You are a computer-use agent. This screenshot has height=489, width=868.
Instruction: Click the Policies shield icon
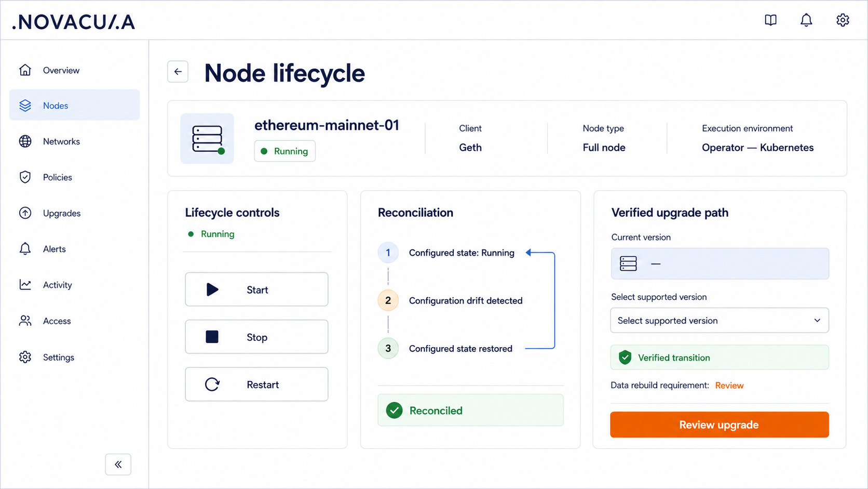[x=25, y=177]
